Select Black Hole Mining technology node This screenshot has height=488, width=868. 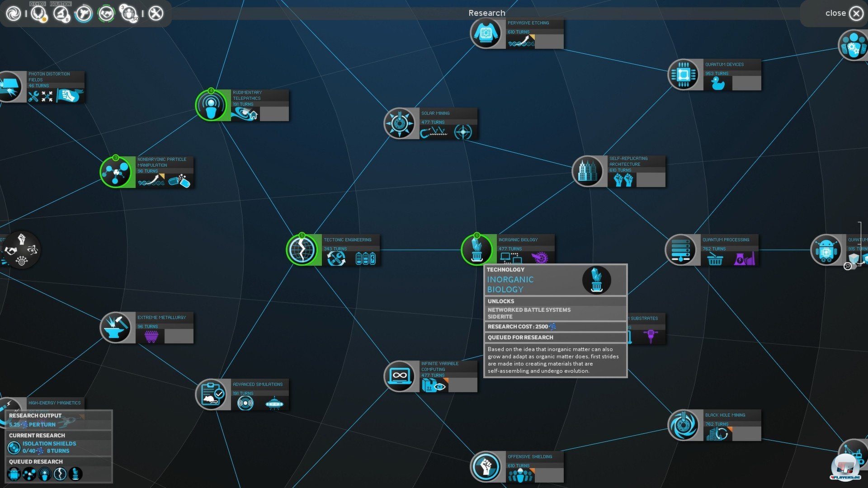(683, 425)
